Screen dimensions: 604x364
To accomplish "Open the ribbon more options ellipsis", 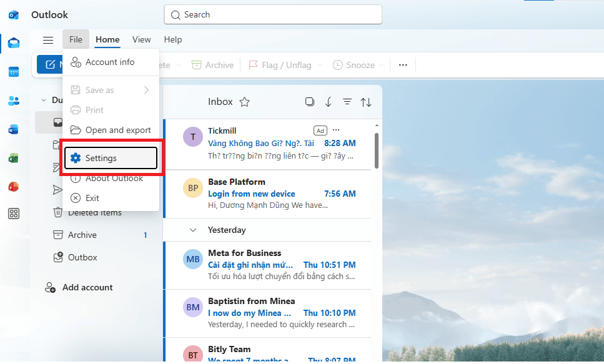I will [x=403, y=65].
